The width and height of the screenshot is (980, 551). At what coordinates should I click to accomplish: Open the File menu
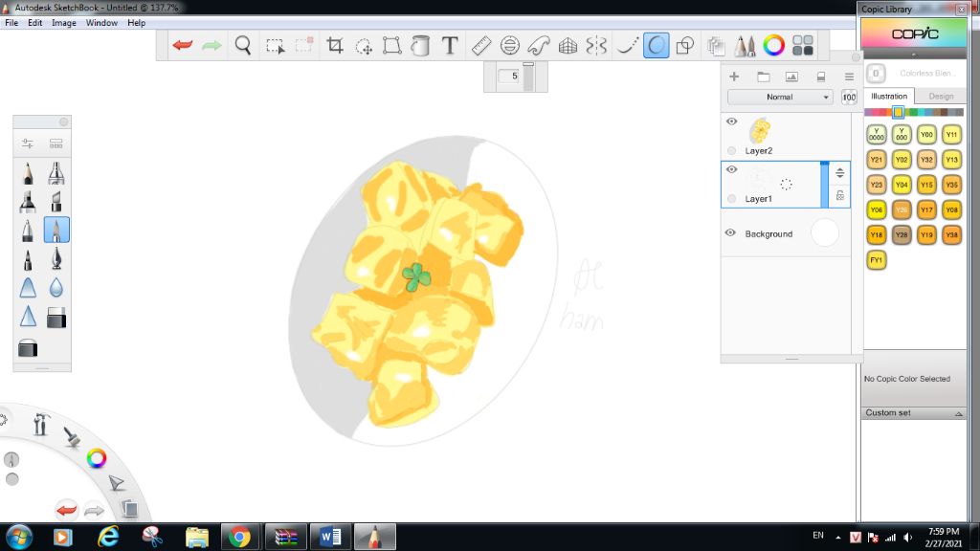(11, 23)
